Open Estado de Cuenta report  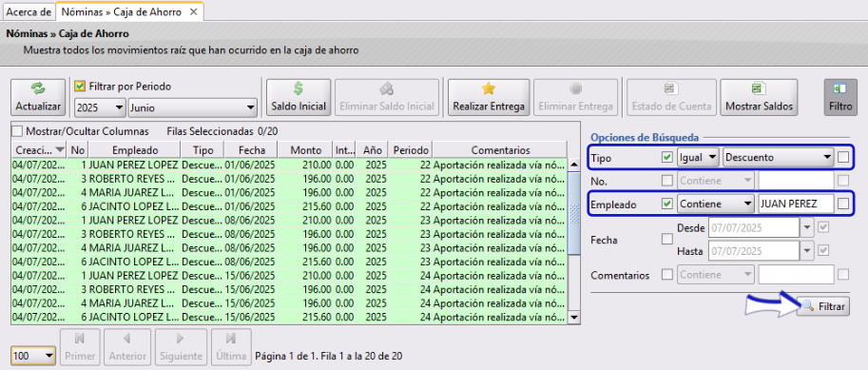[671, 97]
